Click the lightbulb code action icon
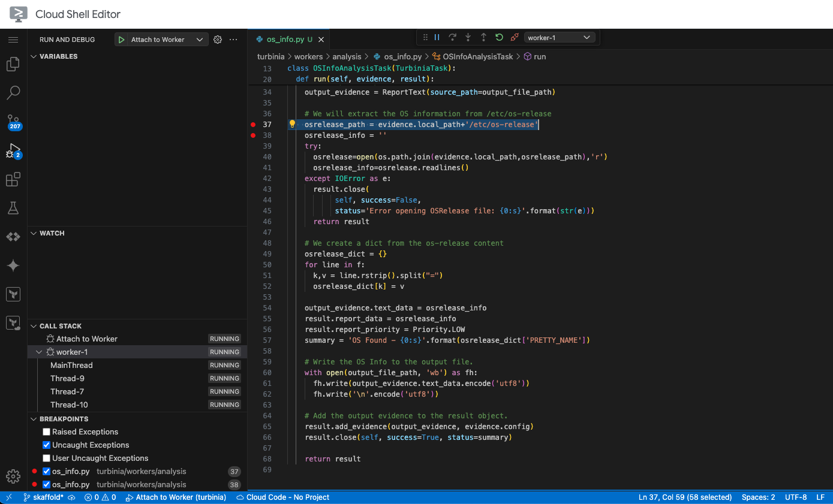This screenshot has height=504, width=833. pyautogui.click(x=293, y=124)
